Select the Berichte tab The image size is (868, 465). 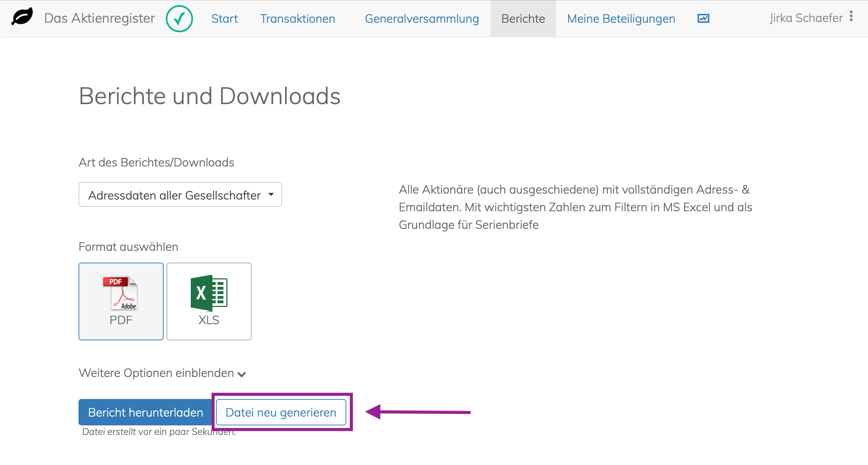[x=523, y=19]
